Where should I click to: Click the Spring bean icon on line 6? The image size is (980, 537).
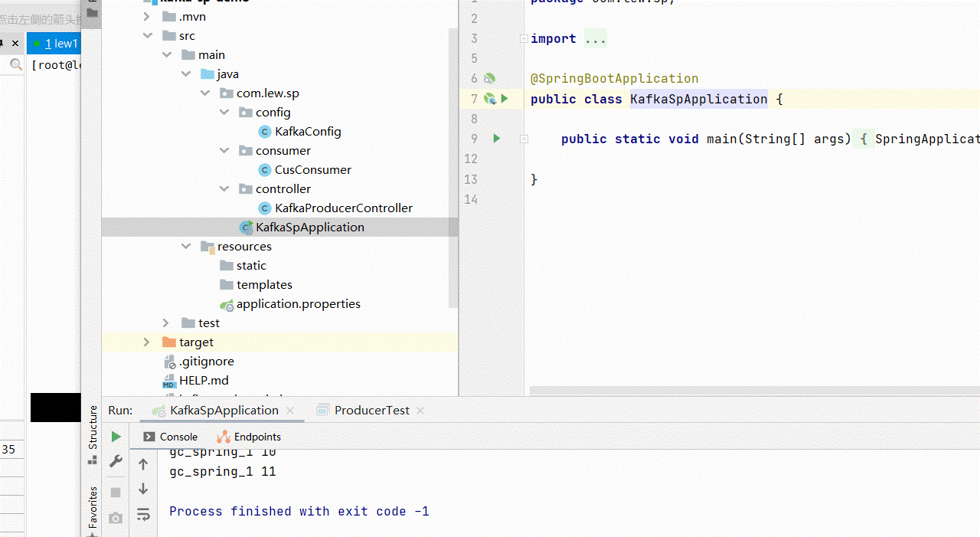(x=490, y=79)
